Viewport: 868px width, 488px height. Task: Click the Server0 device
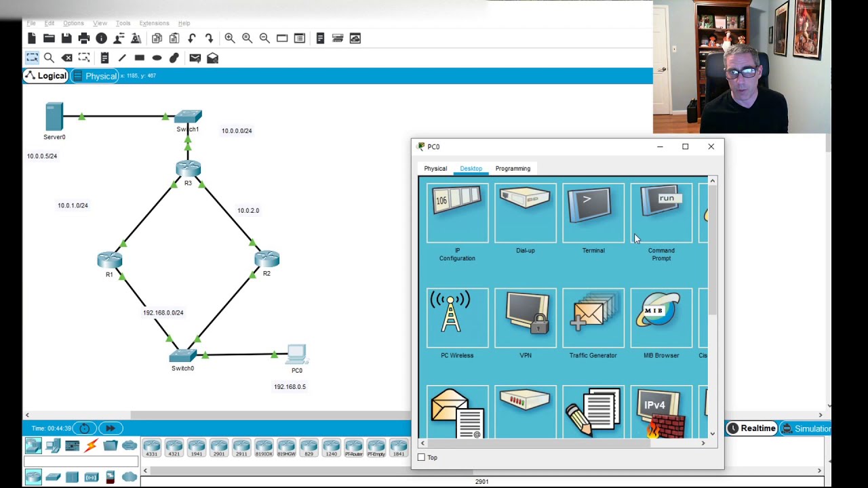click(x=54, y=117)
